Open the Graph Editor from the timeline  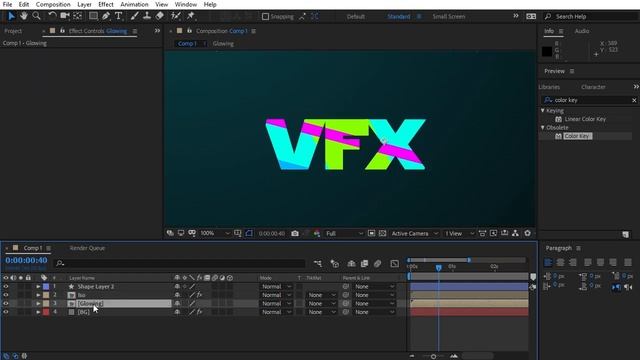click(x=394, y=264)
